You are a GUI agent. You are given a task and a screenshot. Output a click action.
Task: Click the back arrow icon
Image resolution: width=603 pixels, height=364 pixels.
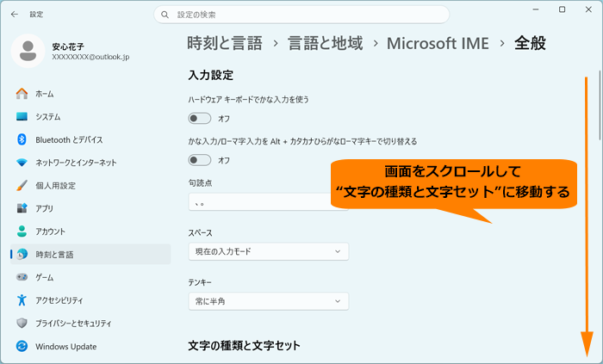(15, 15)
